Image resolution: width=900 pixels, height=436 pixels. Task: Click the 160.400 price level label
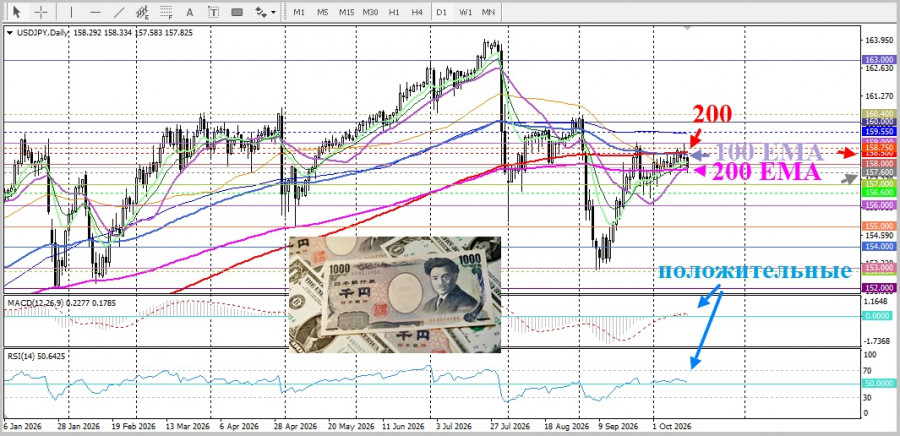coord(878,114)
